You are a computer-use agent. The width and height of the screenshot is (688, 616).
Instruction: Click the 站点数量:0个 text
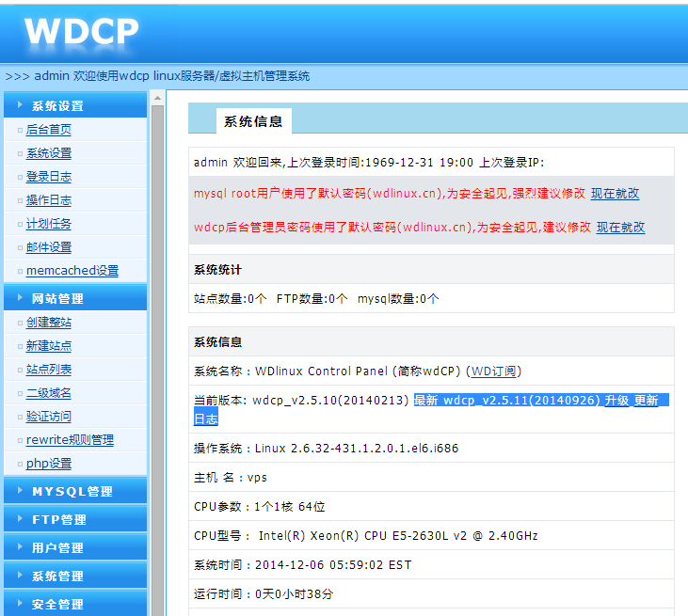pyautogui.click(x=231, y=298)
